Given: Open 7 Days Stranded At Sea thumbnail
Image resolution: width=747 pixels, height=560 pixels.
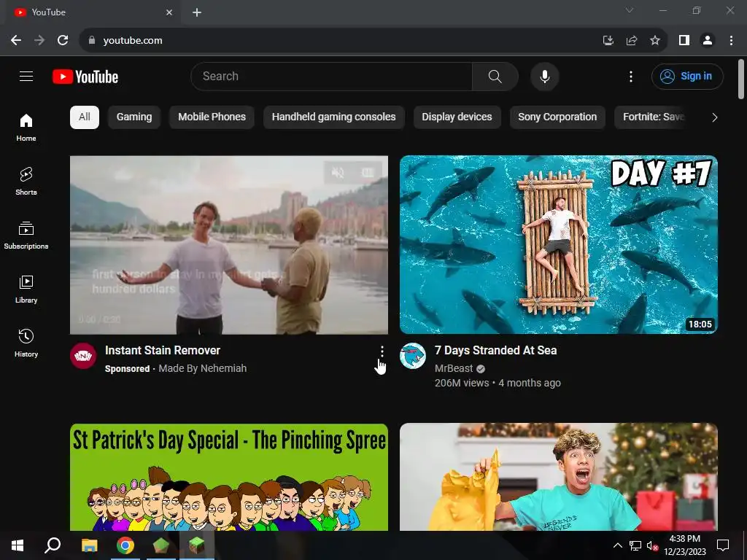Looking at the screenshot, I should coord(558,245).
